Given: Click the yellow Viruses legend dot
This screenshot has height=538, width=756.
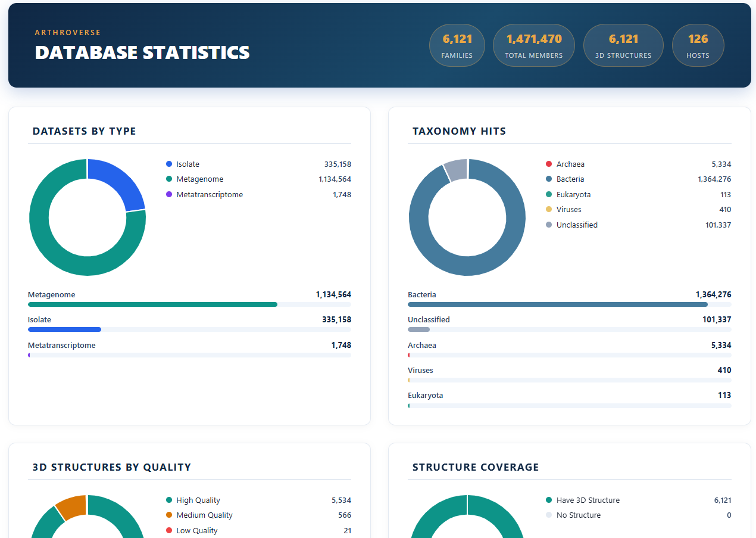Looking at the screenshot, I should coord(549,210).
